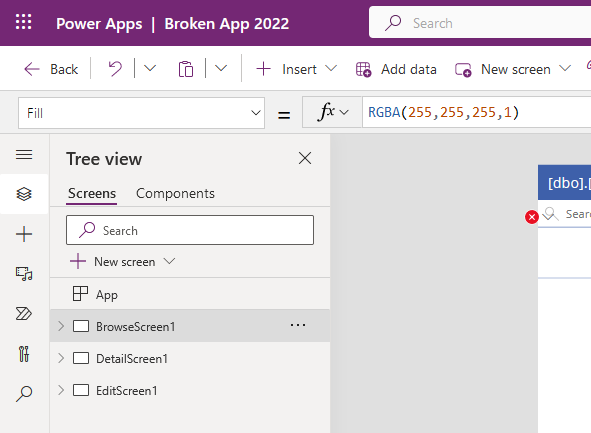
Task: Click the Tree view search field
Action: coord(190,230)
